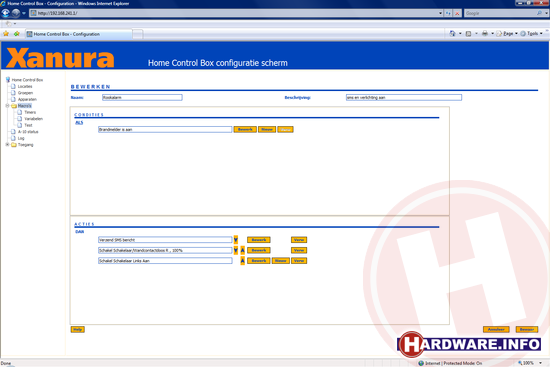The image size is (550, 367).
Task: Expand the Toegang folder in tree
Action: click(7, 145)
